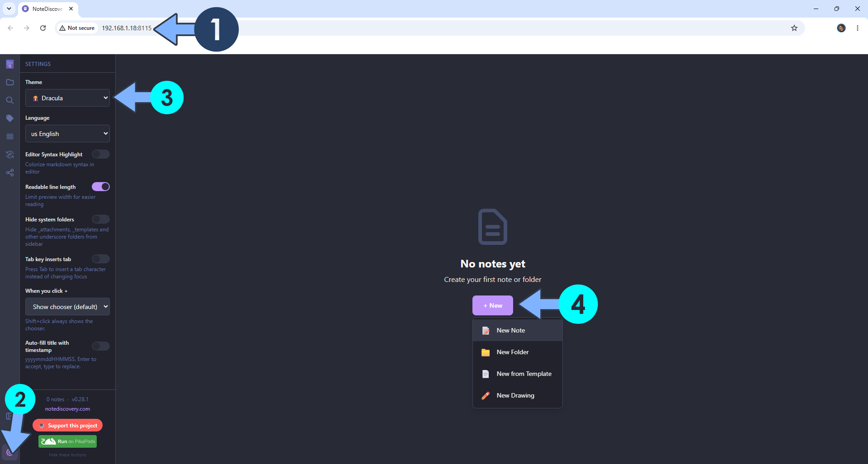Click the Language label
This screenshot has height=464, width=868.
tap(37, 118)
